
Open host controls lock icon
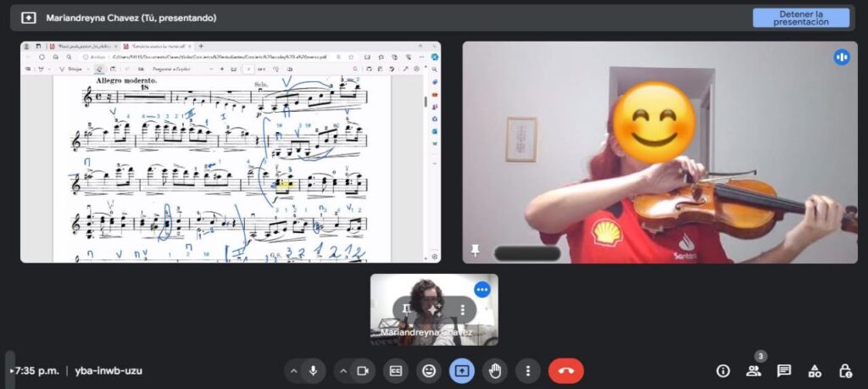tap(845, 370)
